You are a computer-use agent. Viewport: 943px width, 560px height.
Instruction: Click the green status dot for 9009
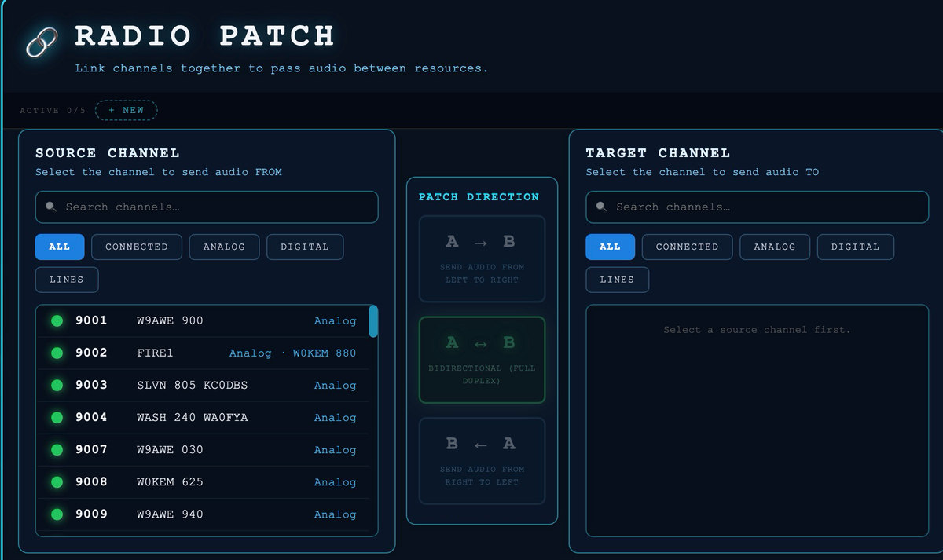pos(57,514)
